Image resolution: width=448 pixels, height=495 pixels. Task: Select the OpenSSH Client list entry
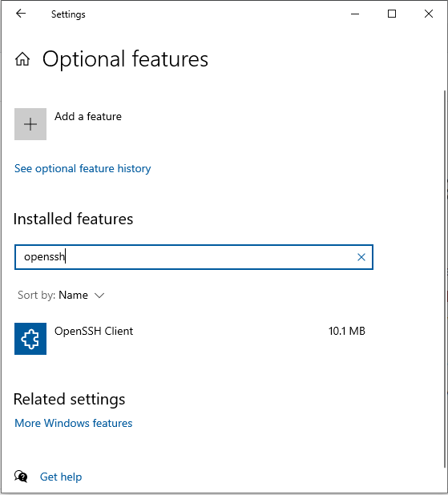[190, 339]
